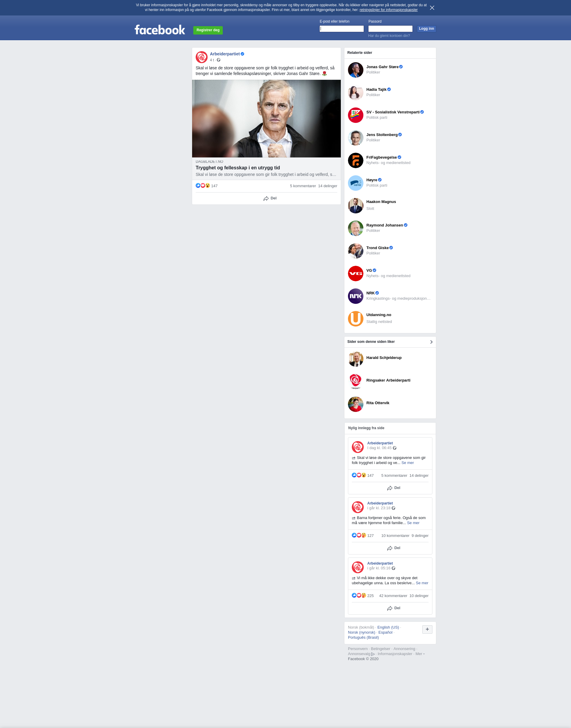Open more languages plus button
571x728 pixels.
click(427, 629)
